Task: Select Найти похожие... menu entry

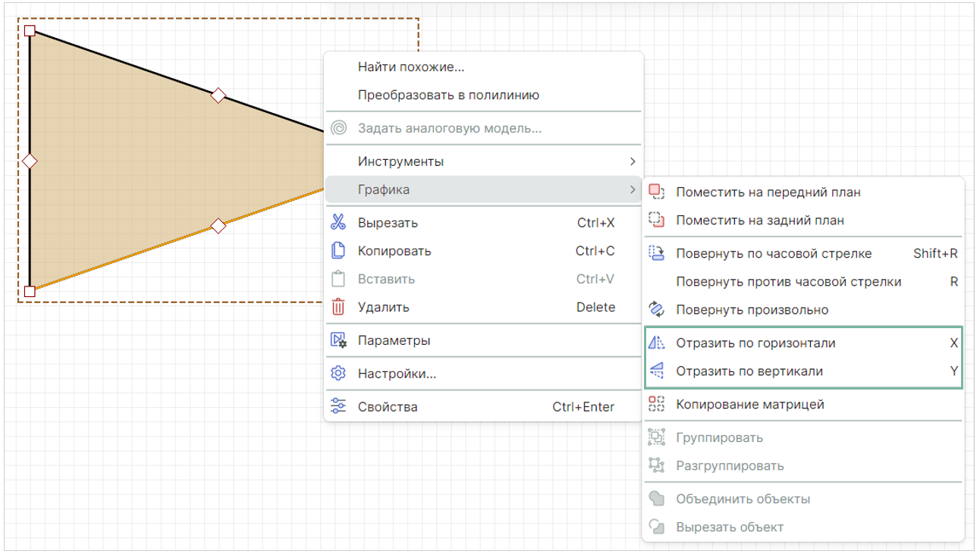Action: coord(411,67)
